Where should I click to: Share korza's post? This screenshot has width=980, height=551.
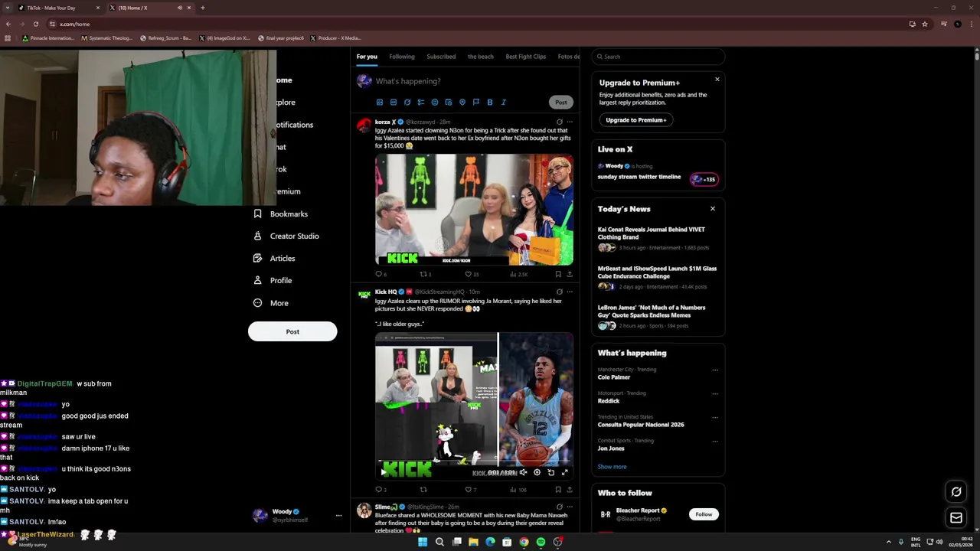point(570,274)
